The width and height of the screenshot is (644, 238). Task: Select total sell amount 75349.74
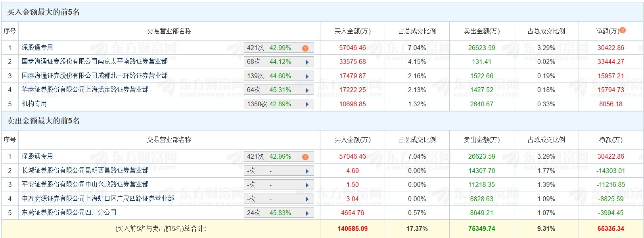[482, 229]
